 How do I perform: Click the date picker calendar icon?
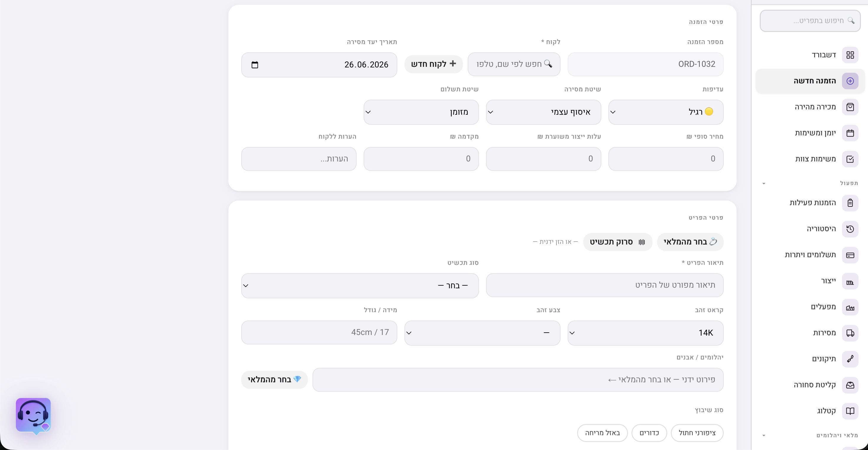[255, 65]
